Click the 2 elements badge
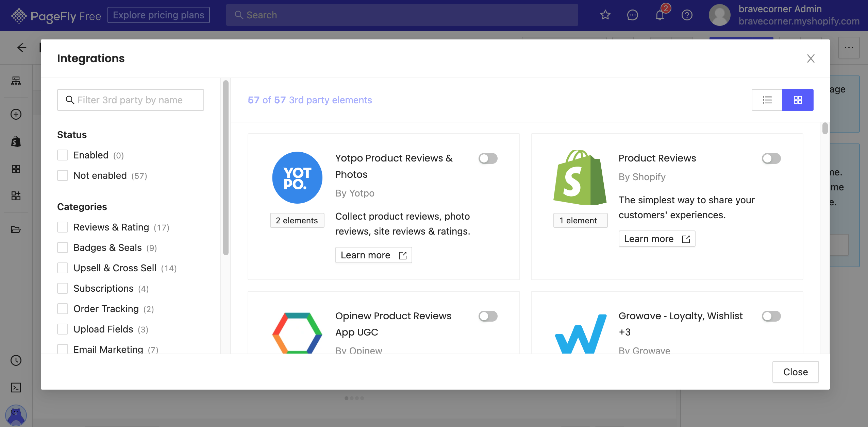Viewport: 868px width, 427px height. (x=297, y=220)
